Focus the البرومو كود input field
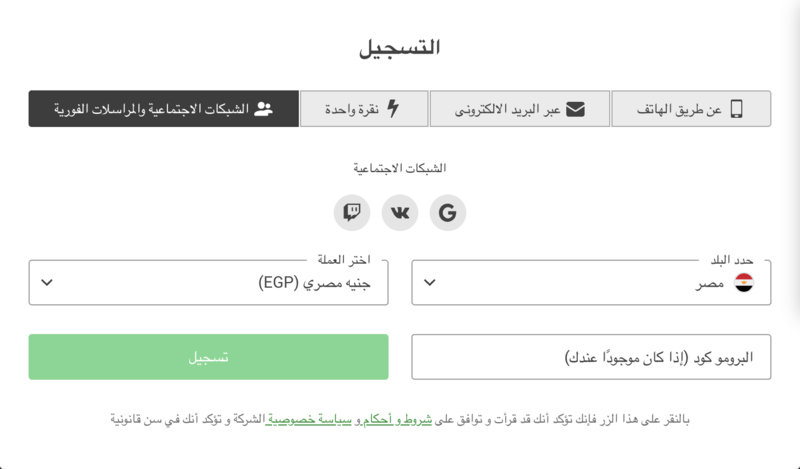 pyautogui.click(x=591, y=357)
